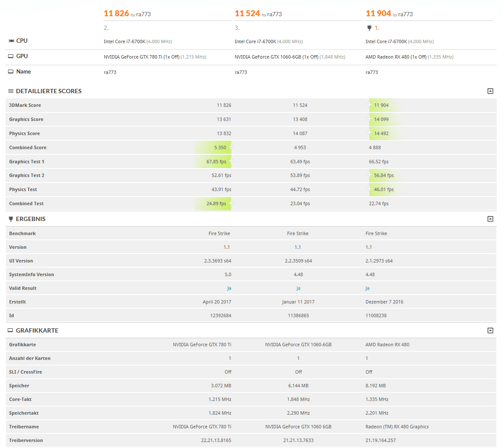Open the ra773 profile beside score 11 524
The width and height of the screenshot is (504, 448).
[275, 14]
